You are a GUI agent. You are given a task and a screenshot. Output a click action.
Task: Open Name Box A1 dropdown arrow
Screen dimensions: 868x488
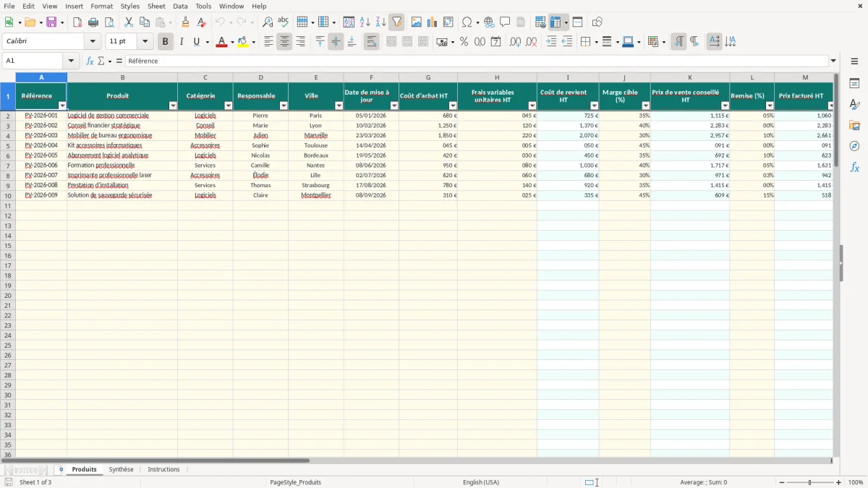[71, 61]
